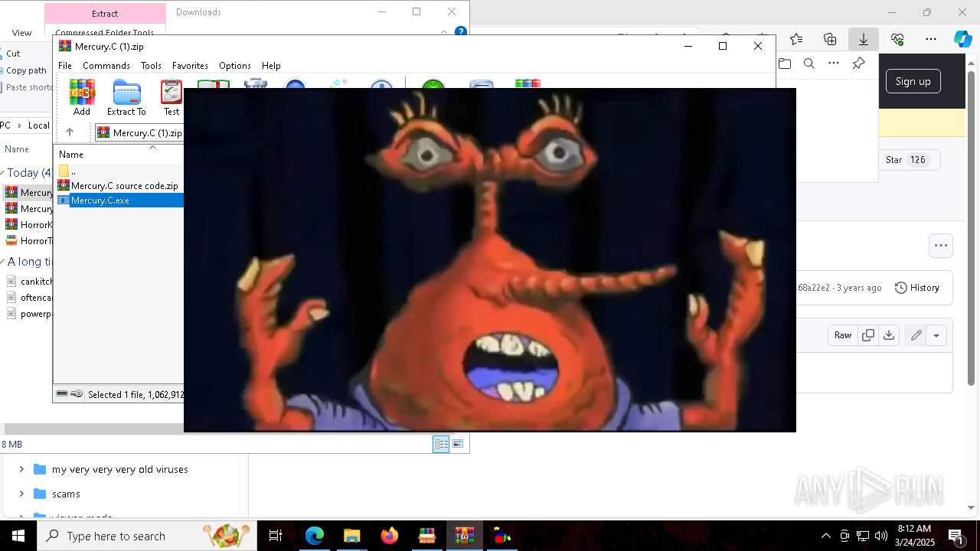
Task: Open Edge browser essentials heart icon
Action: pyautogui.click(x=897, y=39)
